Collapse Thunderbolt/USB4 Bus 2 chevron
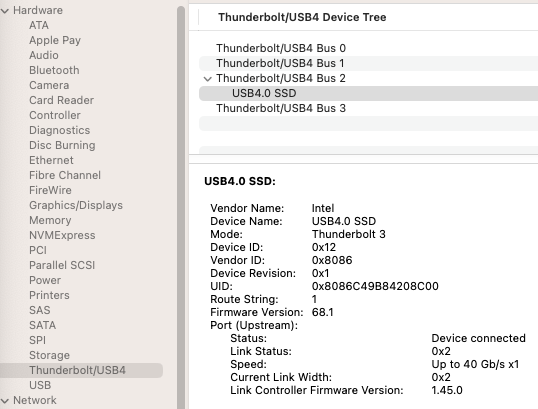Viewport: 538px width, 409px height. [x=207, y=79]
